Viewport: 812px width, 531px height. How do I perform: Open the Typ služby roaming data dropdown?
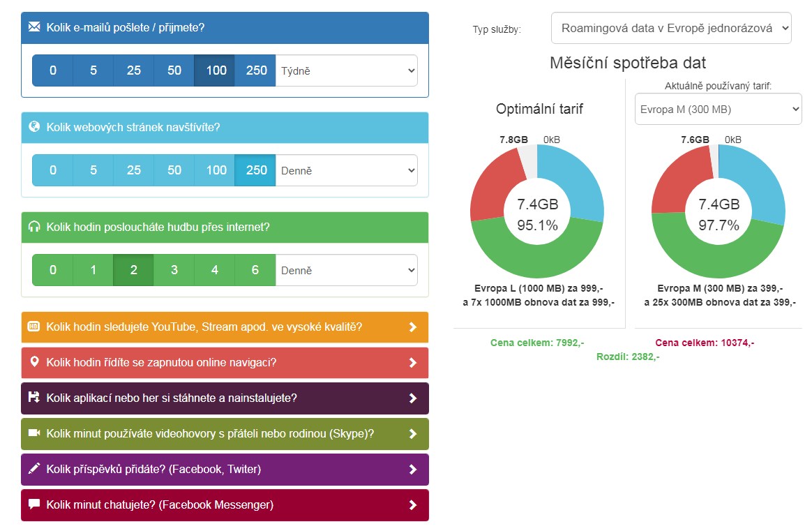pos(670,28)
